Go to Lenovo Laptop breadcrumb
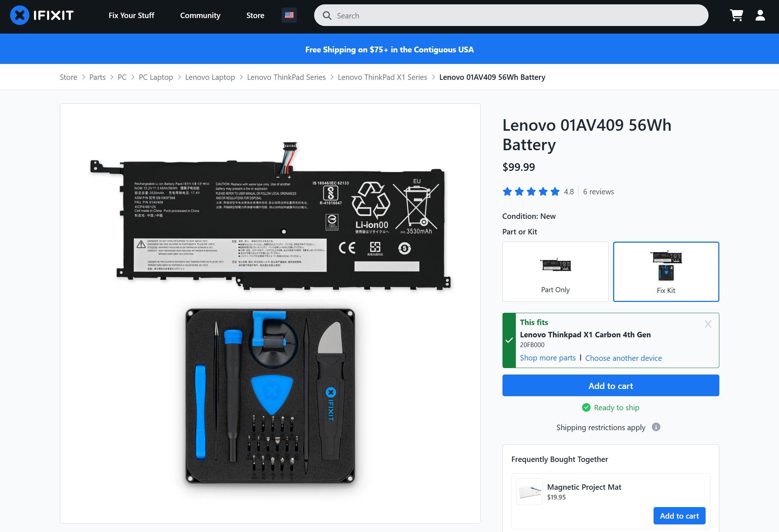This screenshot has height=532, width=779. (x=210, y=77)
